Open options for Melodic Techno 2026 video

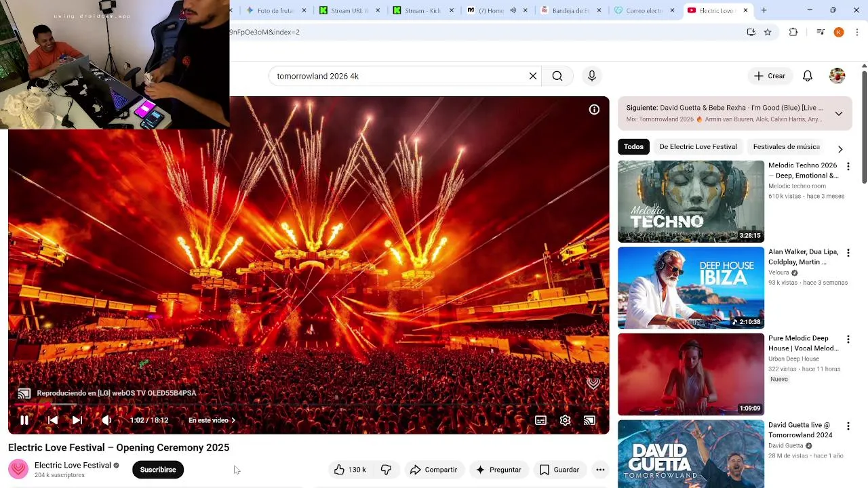pyautogui.click(x=848, y=166)
